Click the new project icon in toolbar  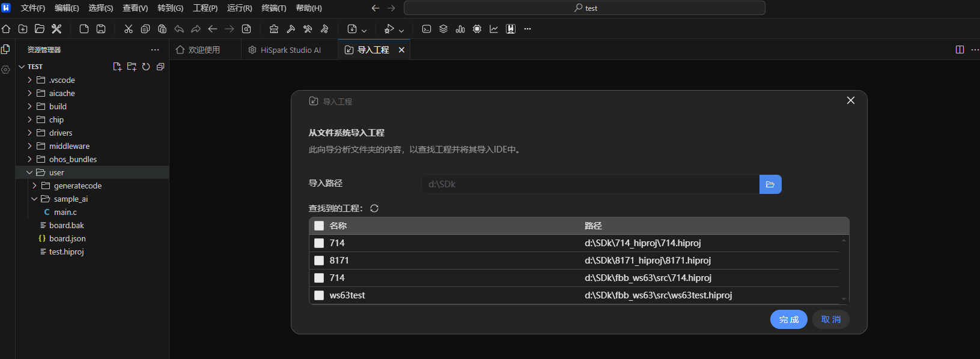pyautogui.click(x=23, y=29)
